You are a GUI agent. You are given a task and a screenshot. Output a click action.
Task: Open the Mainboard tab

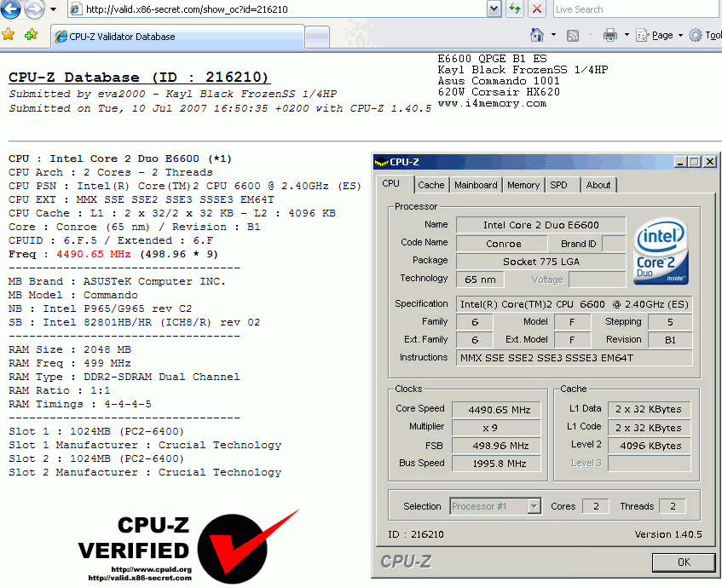coord(476,185)
